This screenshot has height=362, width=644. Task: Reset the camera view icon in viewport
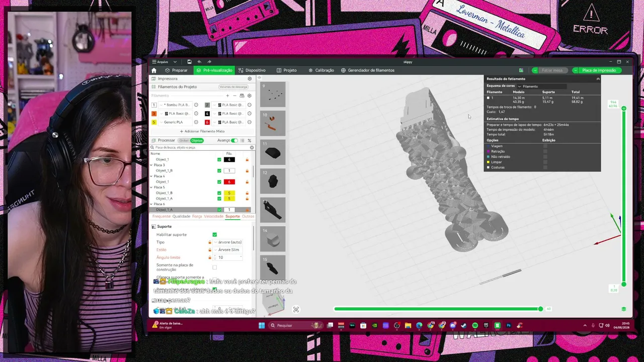click(296, 310)
